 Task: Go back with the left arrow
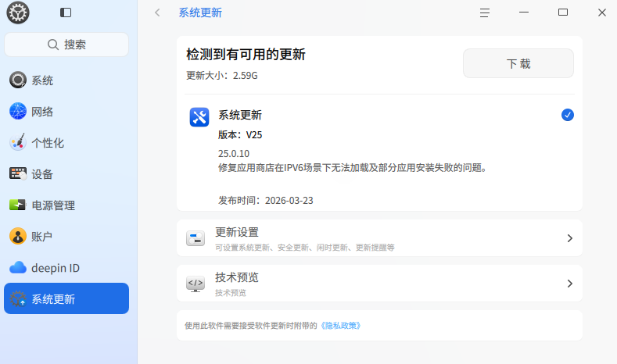pyautogui.click(x=157, y=12)
